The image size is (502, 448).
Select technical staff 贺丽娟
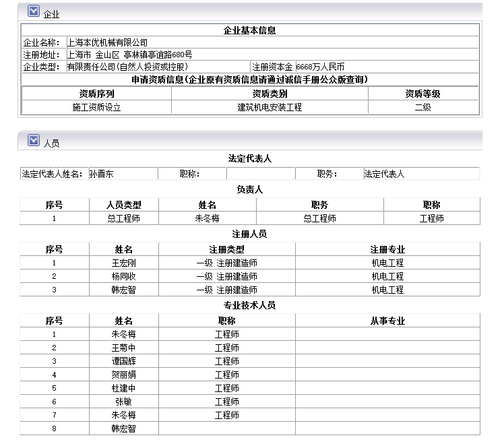tap(123, 375)
